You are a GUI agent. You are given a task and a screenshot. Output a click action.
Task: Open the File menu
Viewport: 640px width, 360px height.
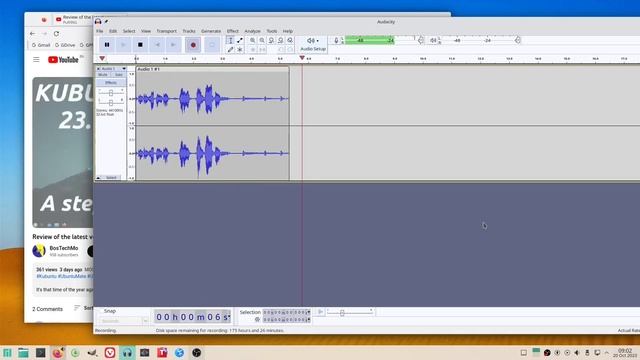tap(100, 31)
